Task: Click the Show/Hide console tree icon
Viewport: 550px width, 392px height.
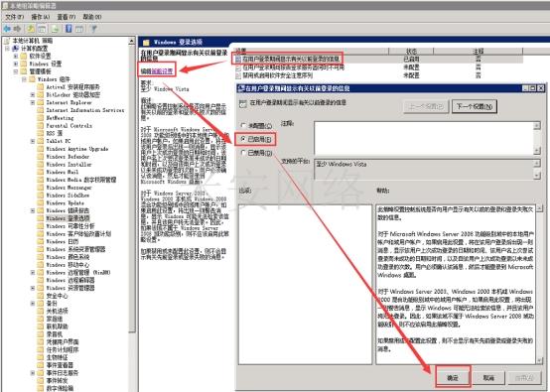Action: pos(42,29)
